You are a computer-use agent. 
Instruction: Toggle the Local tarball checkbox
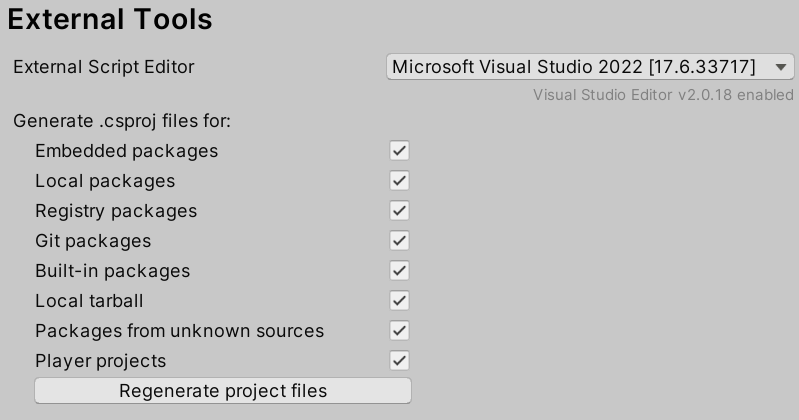tap(400, 301)
